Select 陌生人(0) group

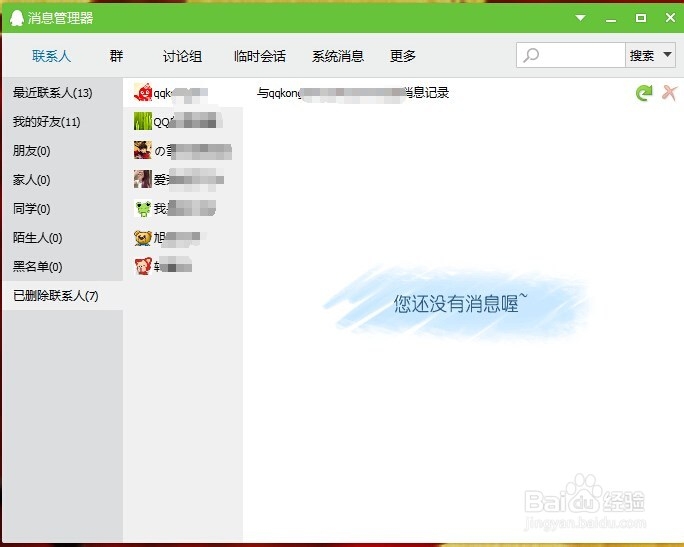[62, 237]
